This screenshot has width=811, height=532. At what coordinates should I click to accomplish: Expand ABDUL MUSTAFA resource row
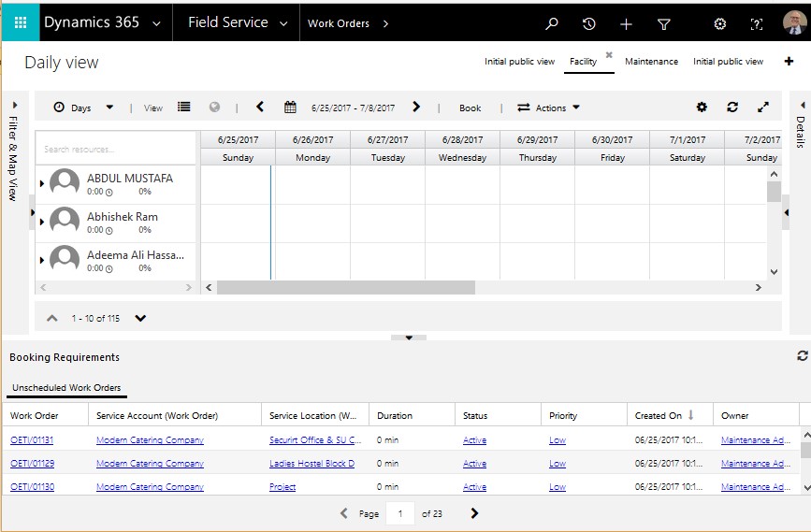[42, 183]
